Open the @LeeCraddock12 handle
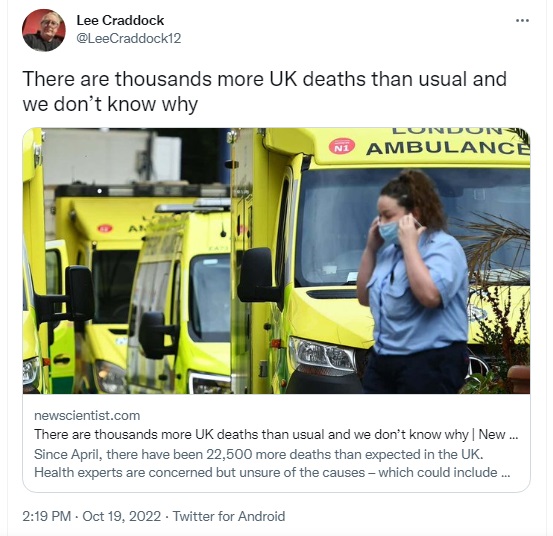Screen dimensions: 553x536 pyautogui.click(x=129, y=38)
